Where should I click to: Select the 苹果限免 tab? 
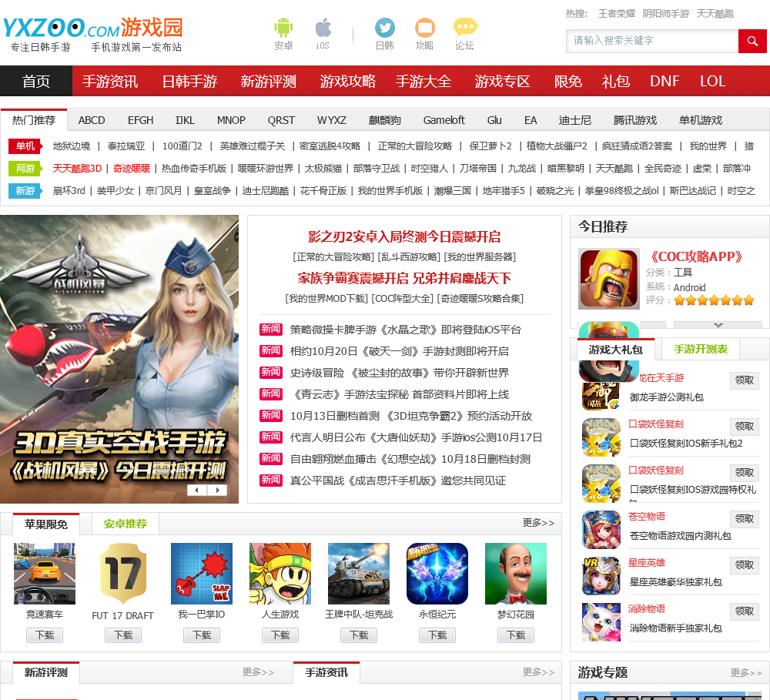click(46, 524)
